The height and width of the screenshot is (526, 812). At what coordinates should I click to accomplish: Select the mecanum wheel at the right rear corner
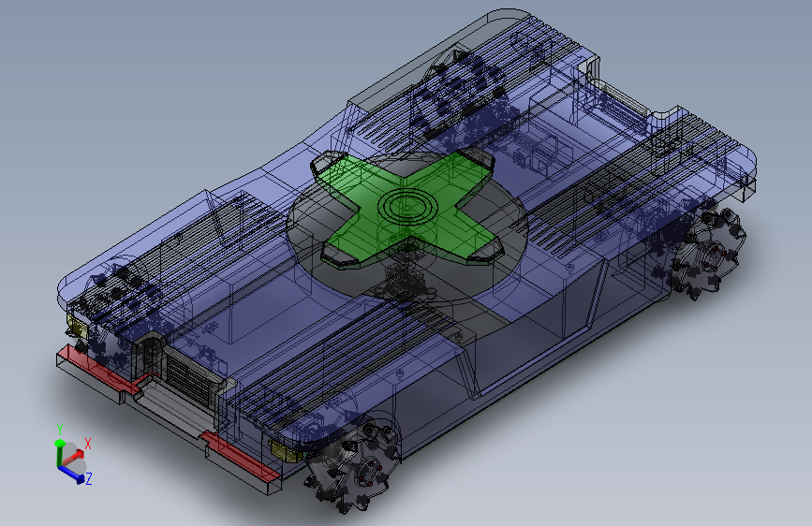(708, 254)
